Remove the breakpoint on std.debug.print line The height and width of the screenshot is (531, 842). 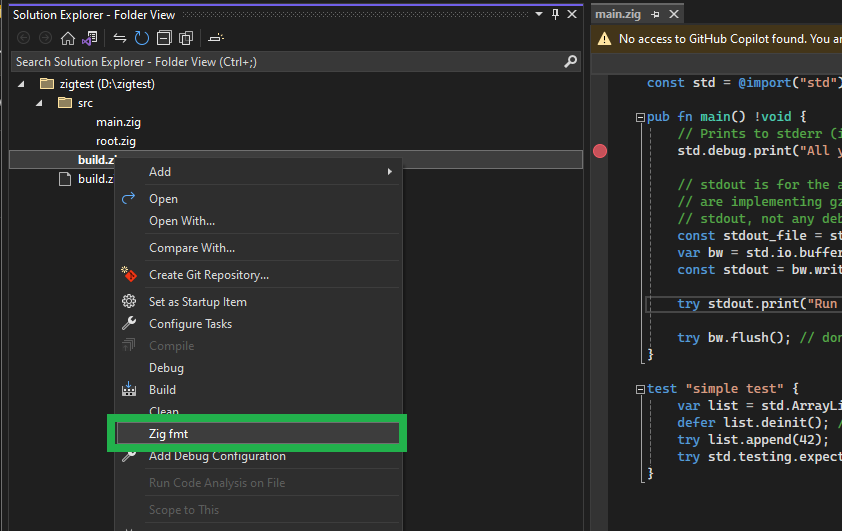point(600,151)
